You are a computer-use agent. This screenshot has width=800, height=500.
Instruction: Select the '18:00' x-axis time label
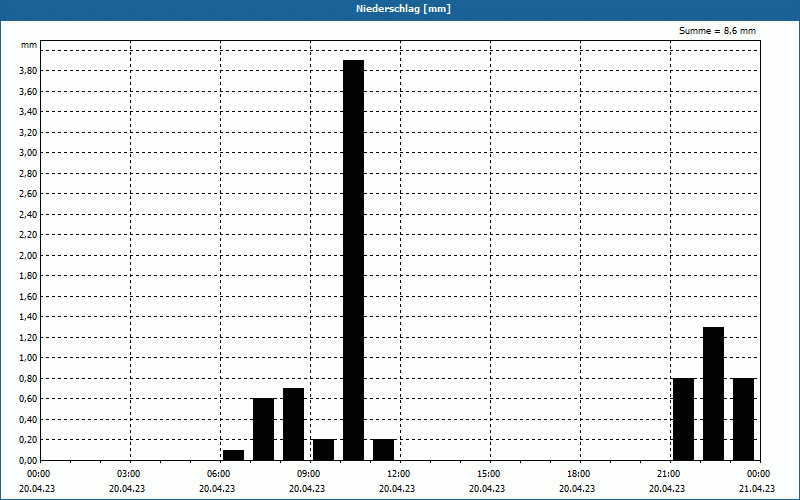click(579, 474)
